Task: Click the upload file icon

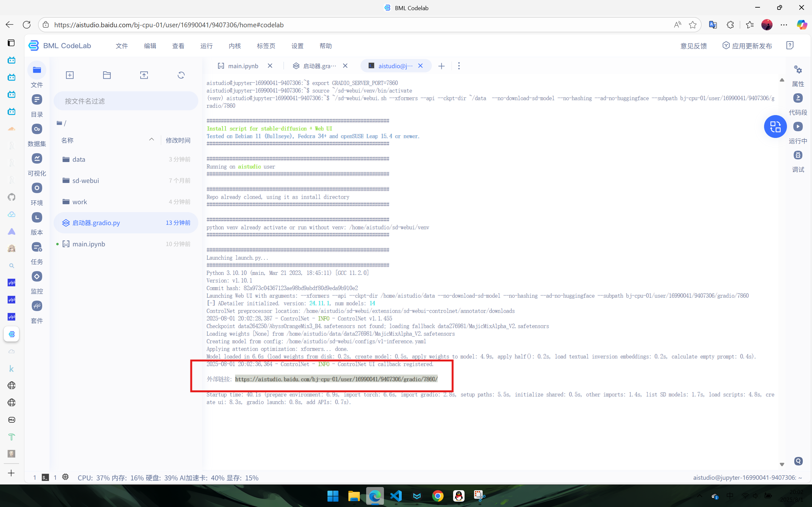Action: point(144,75)
